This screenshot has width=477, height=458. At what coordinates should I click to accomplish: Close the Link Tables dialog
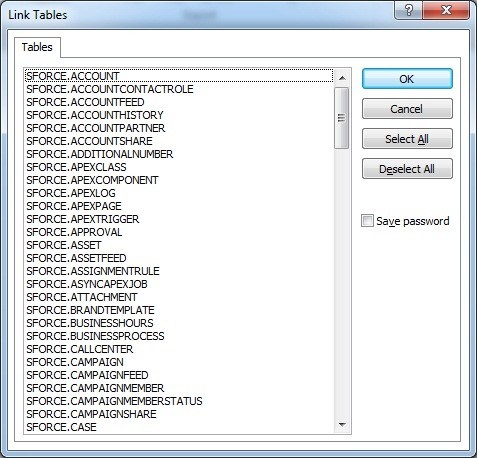point(446,10)
